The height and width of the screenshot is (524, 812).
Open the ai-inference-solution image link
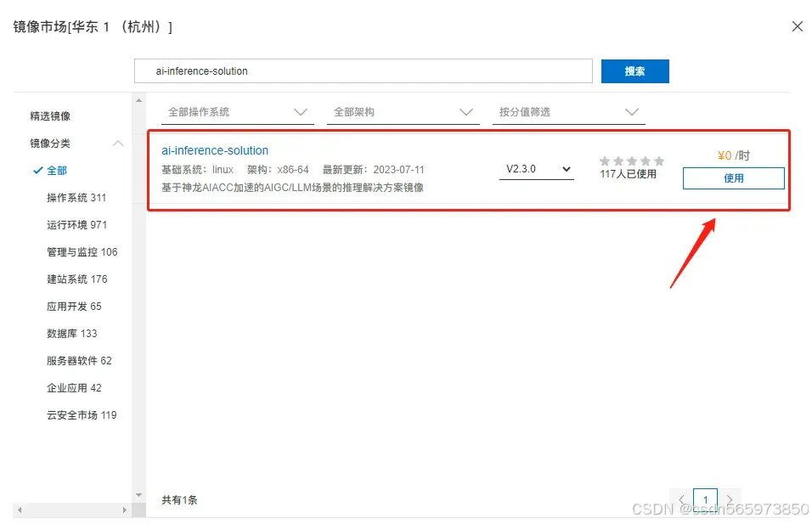click(214, 149)
